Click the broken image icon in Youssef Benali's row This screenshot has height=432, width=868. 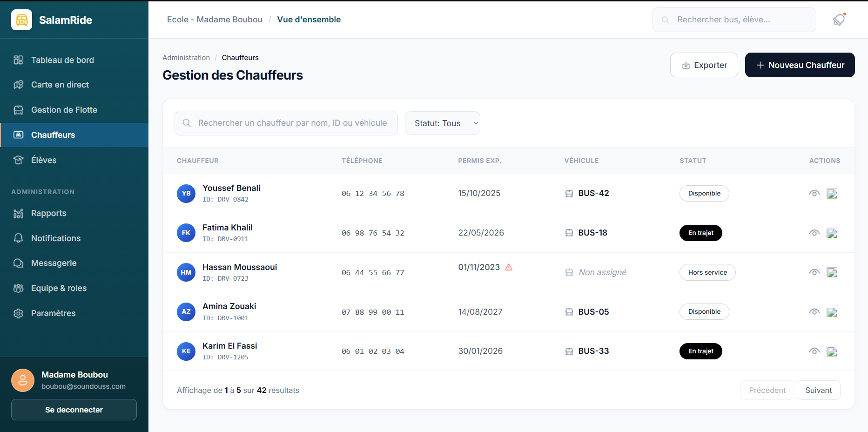tap(832, 194)
